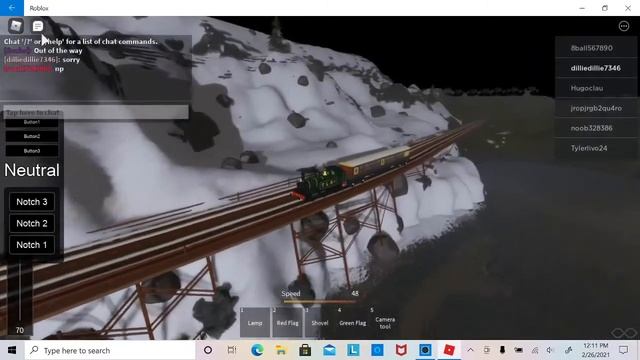Click the 'sorry' chat message
This screenshot has height=360, width=640.
pos(71,60)
